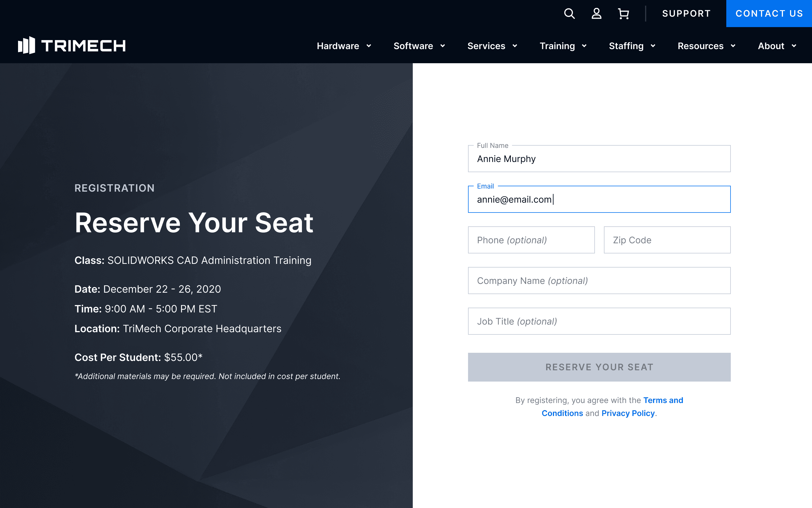Image resolution: width=812 pixels, height=508 pixels.
Task: Submit with RESERVE YOUR SEAT button
Action: click(599, 367)
